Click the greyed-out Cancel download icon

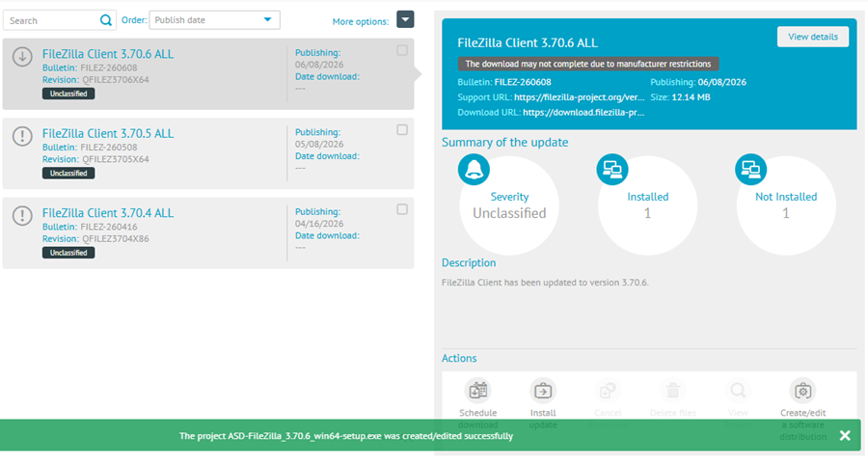[608, 391]
